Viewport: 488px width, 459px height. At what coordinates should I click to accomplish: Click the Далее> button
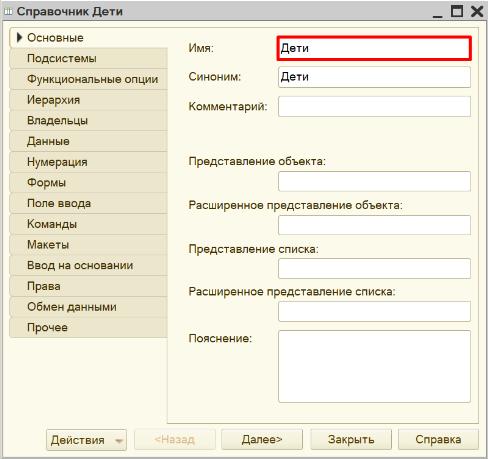click(262, 439)
